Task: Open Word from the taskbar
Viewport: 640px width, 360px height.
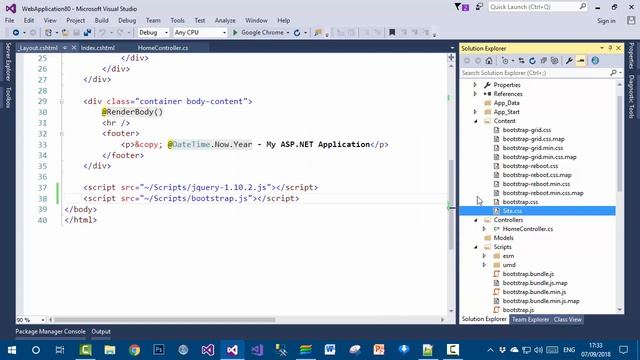Action: coord(330,350)
